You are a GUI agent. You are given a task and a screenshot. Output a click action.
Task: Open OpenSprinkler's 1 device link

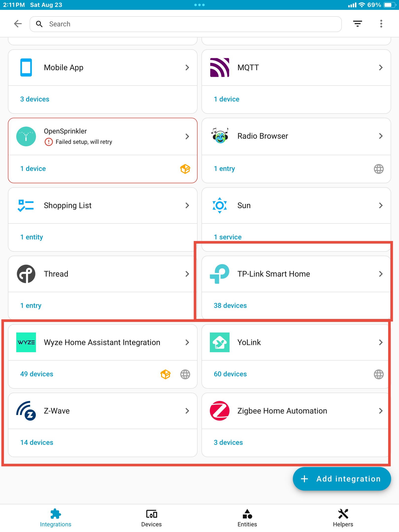click(33, 168)
